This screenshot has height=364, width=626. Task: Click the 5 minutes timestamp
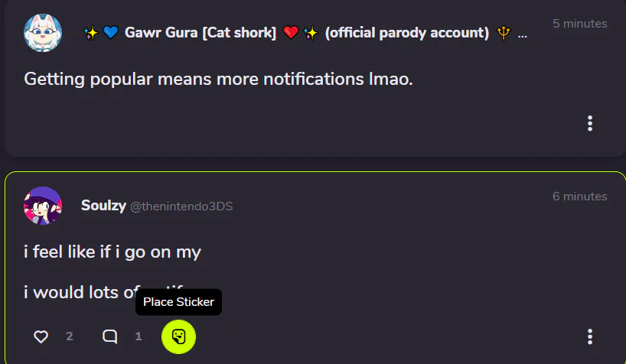click(x=579, y=24)
